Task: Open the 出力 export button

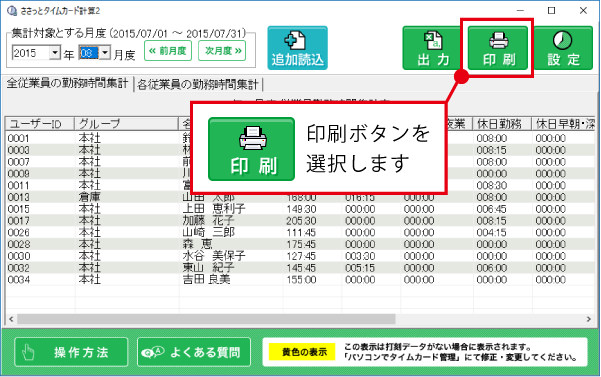Action: [433, 48]
